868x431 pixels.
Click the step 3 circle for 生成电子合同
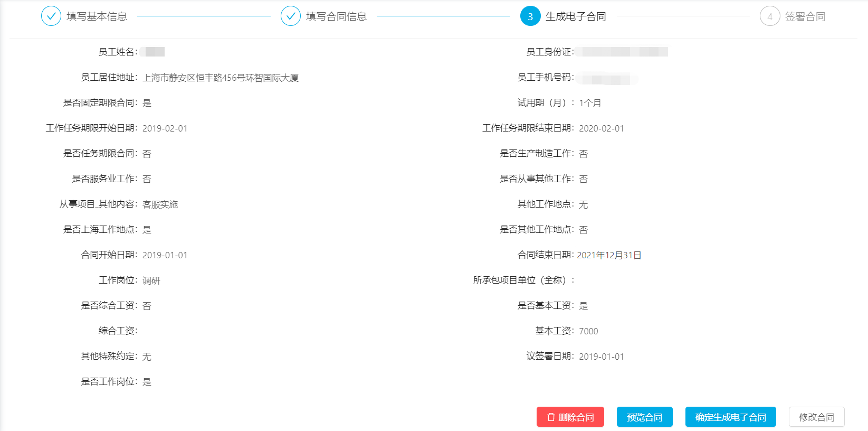click(530, 16)
